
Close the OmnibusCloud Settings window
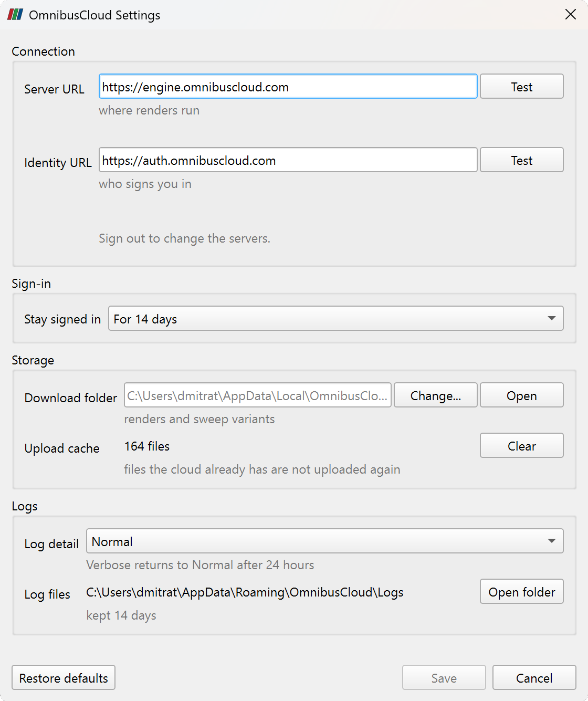point(571,15)
